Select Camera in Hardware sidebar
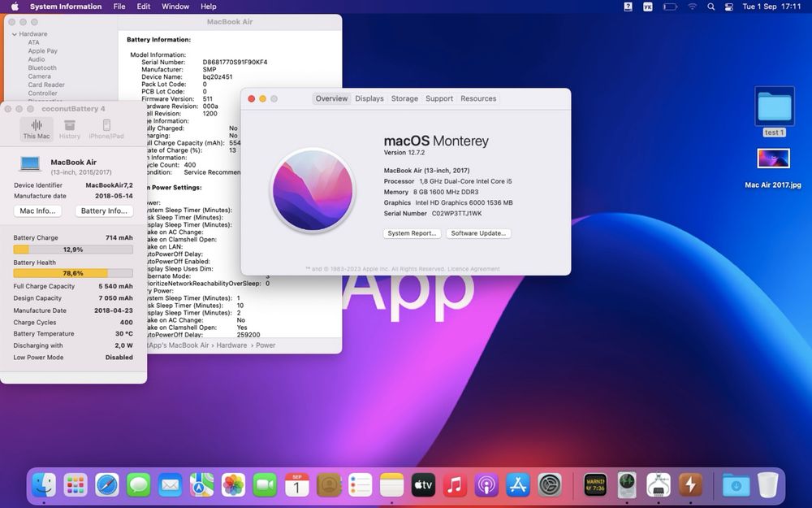 coord(39,76)
